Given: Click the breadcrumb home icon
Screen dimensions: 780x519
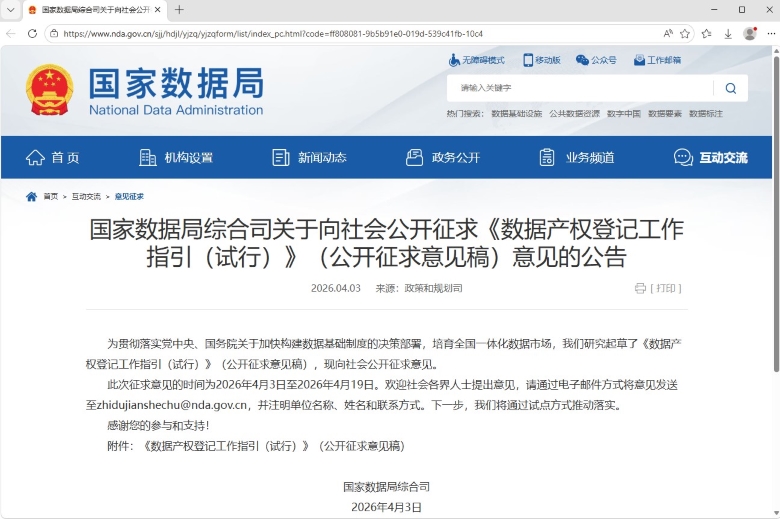Looking at the screenshot, I should point(31,197).
